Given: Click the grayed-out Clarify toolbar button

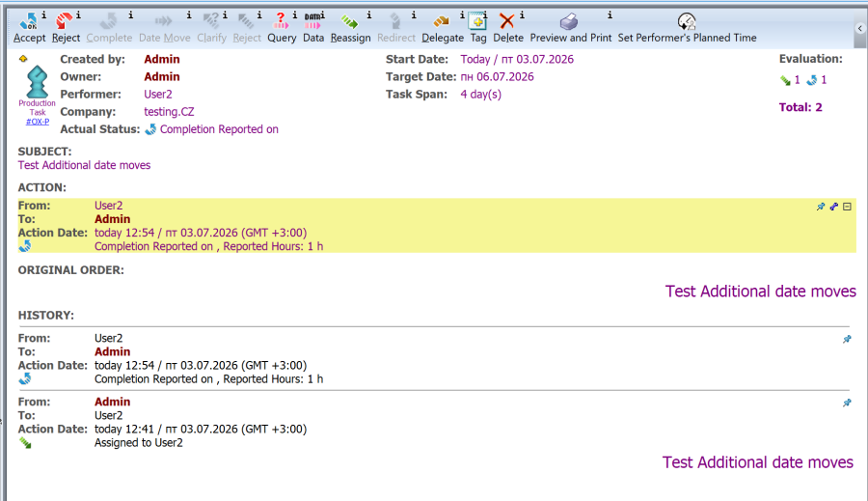Looking at the screenshot, I should click(211, 29).
